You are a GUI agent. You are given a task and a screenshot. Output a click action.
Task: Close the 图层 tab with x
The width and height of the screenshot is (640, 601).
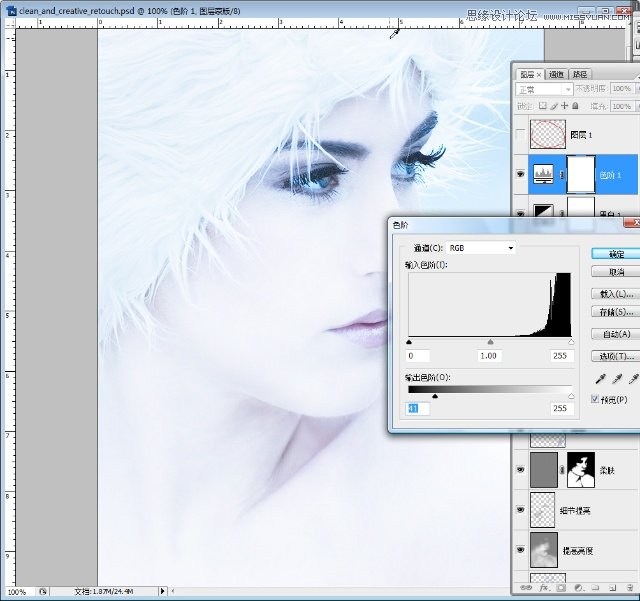(x=539, y=75)
